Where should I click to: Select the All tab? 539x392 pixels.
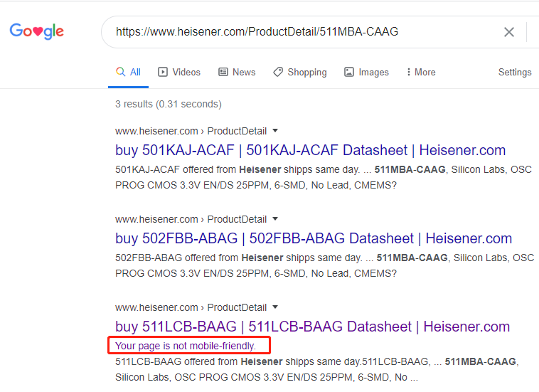[128, 73]
